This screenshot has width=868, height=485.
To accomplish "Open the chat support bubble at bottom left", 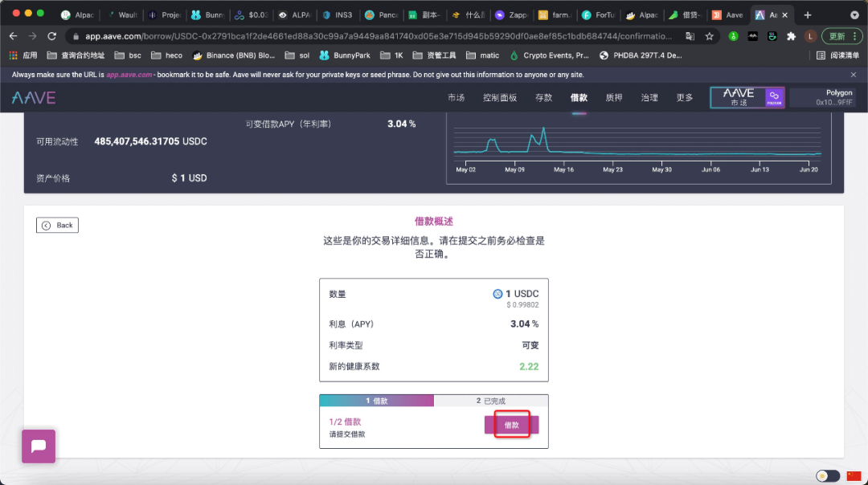I will click(x=38, y=446).
